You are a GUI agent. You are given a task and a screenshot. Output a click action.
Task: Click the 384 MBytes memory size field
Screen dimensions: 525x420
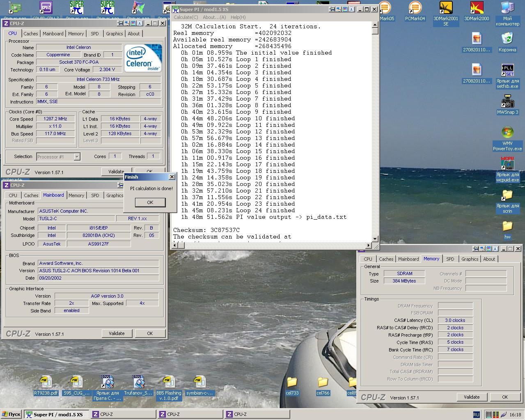tap(404, 281)
